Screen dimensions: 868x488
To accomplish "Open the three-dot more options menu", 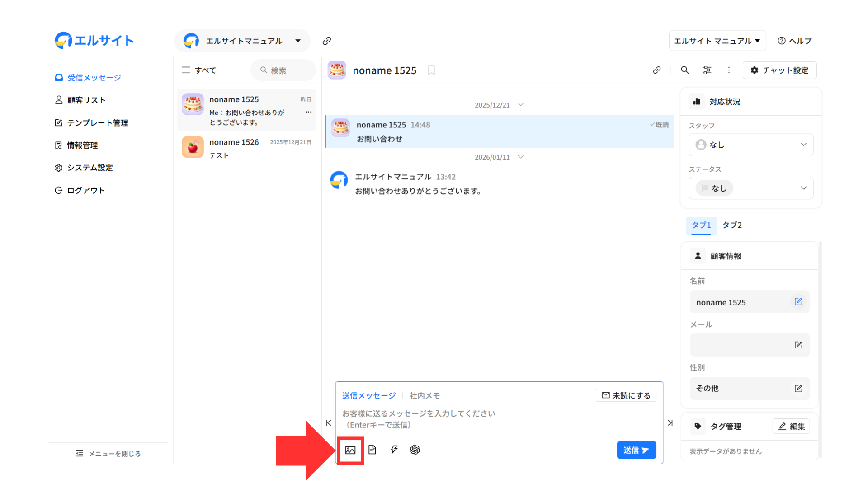I will [x=729, y=70].
